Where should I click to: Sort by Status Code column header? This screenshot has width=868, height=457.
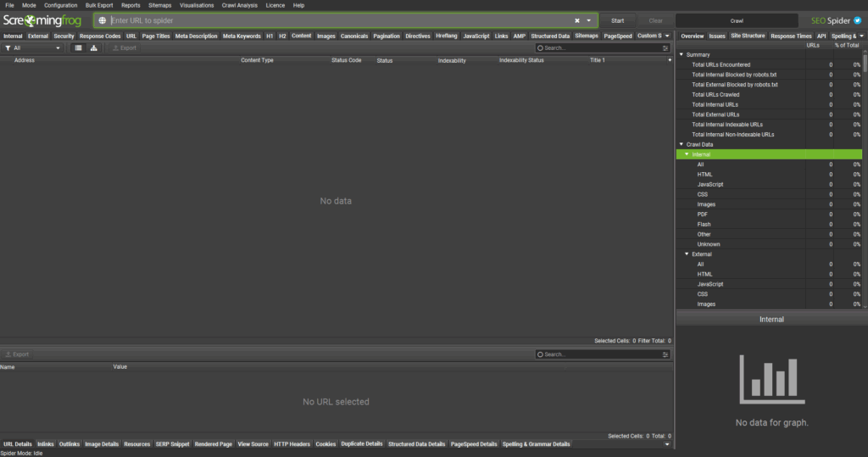click(346, 60)
